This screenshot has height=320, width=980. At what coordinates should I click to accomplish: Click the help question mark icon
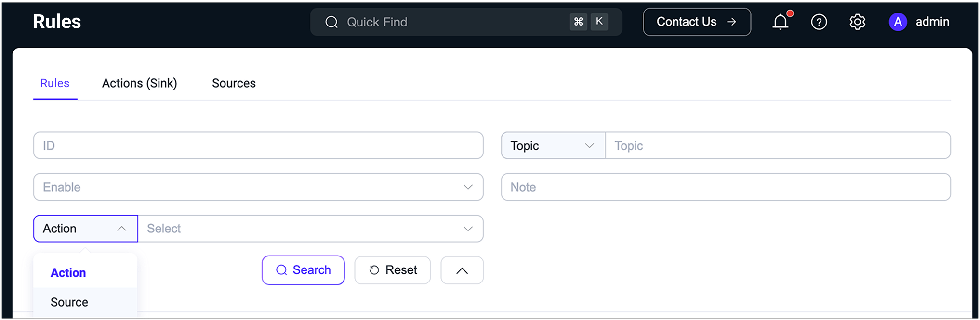(819, 22)
